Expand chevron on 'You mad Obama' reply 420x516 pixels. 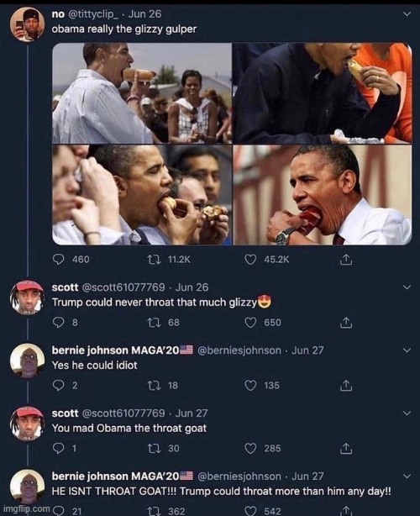(x=407, y=413)
